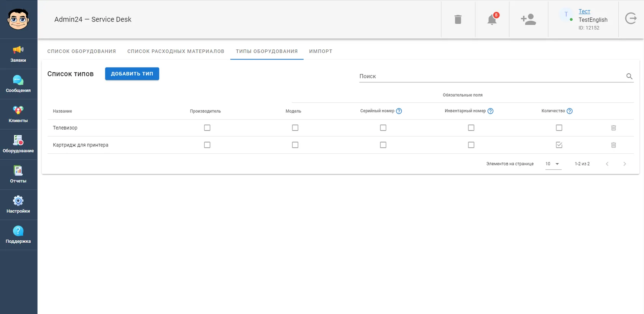
Task: Click the Название column header
Action: [x=62, y=111]
